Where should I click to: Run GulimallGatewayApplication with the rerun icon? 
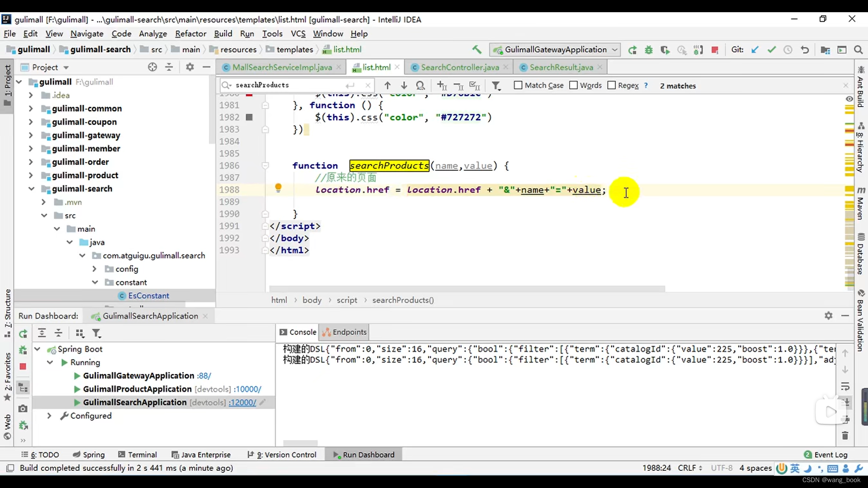(632, 50)
